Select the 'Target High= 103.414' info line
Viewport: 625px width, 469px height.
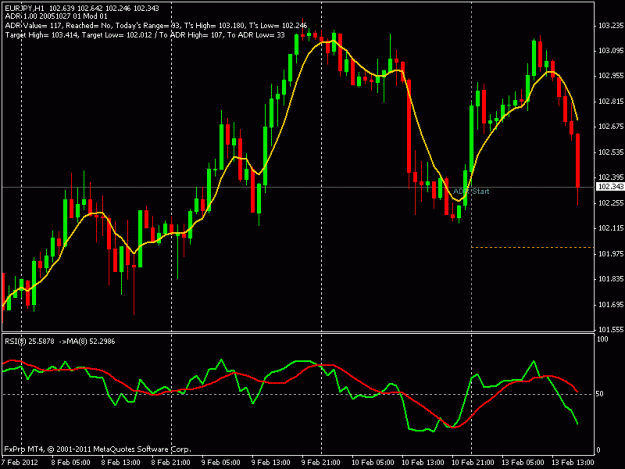(145, 35)
